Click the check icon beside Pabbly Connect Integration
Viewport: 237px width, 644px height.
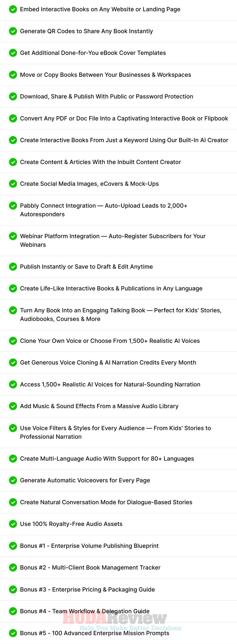tap(13, 206)
